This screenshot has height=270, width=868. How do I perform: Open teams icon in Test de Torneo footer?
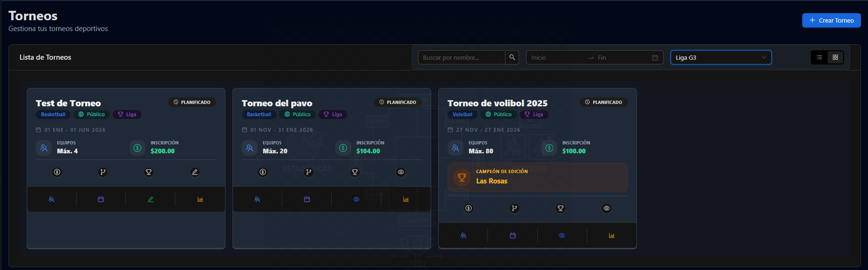coord(52,199)
